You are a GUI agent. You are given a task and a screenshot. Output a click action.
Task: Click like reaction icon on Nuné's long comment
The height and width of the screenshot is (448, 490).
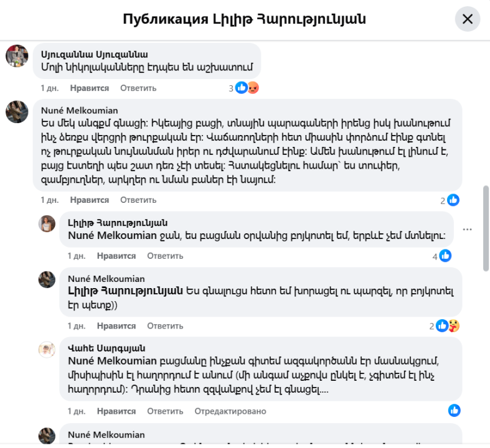(453, 200)
